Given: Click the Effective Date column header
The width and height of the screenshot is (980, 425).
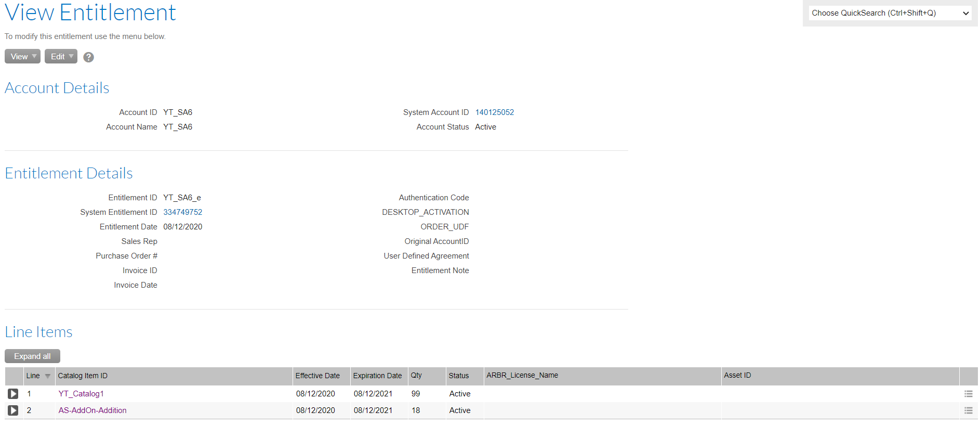Looking at the screenshot, I should click(322, 376).
